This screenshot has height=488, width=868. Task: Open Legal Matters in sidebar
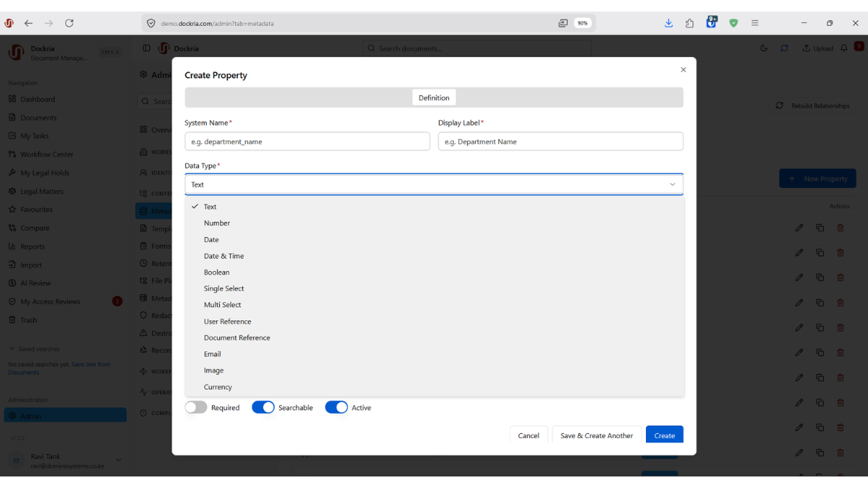65,192
